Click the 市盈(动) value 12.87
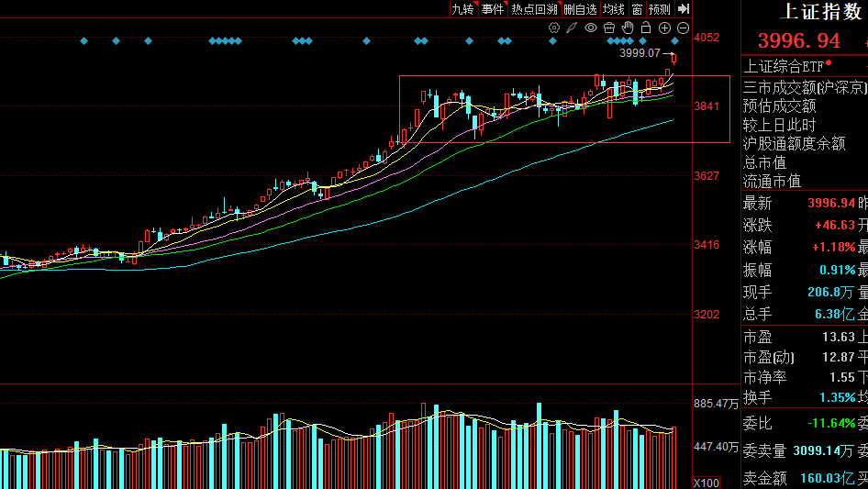 point(839,357)
